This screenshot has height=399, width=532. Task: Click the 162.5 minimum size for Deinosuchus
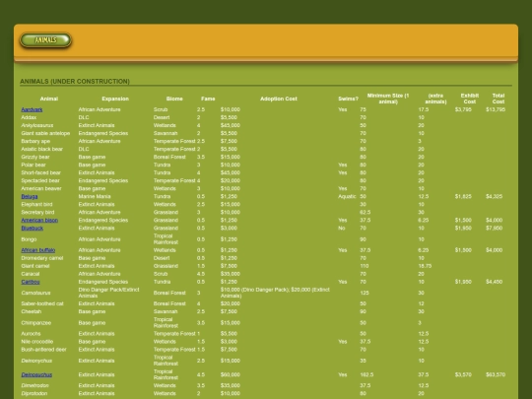(366, 375)
